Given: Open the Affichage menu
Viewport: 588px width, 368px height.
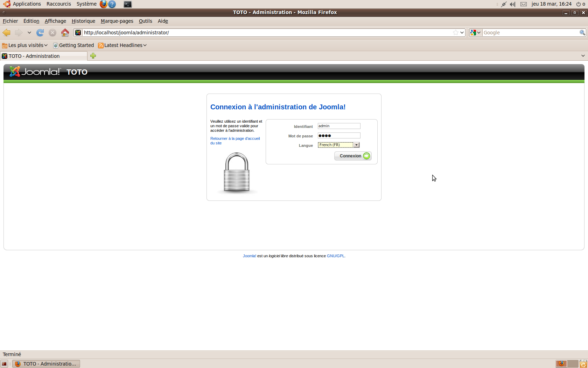Looking at the screenshot, I should [x=55, y=21].
